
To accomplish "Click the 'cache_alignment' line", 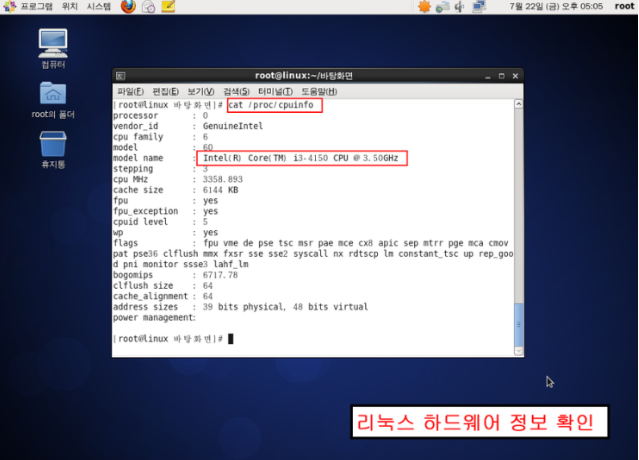I will point(163,296).
